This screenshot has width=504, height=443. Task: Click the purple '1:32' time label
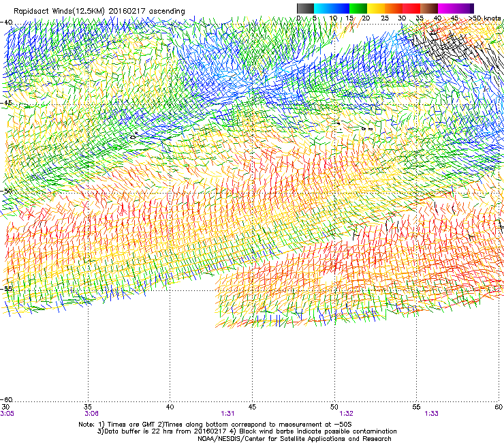(x=346, y=414)
